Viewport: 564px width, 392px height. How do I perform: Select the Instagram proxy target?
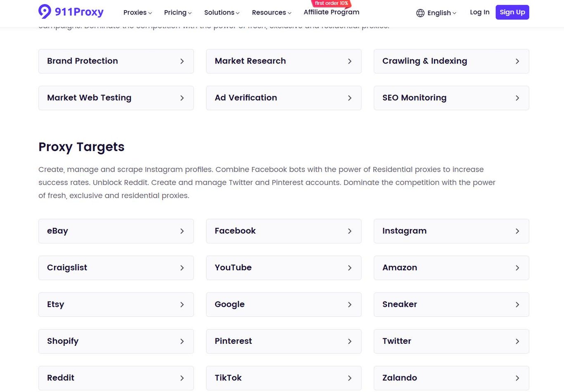pyautogui.click(x=451, y=231)
